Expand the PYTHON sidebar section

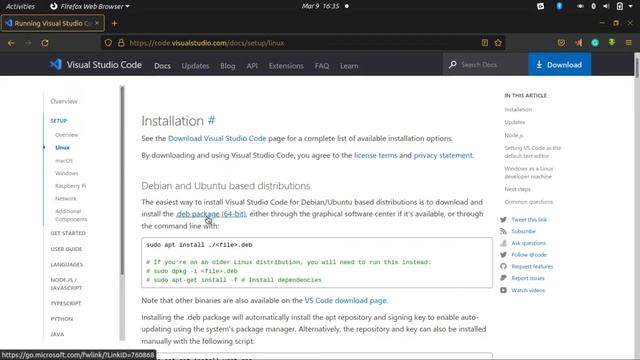coord(62,319)
